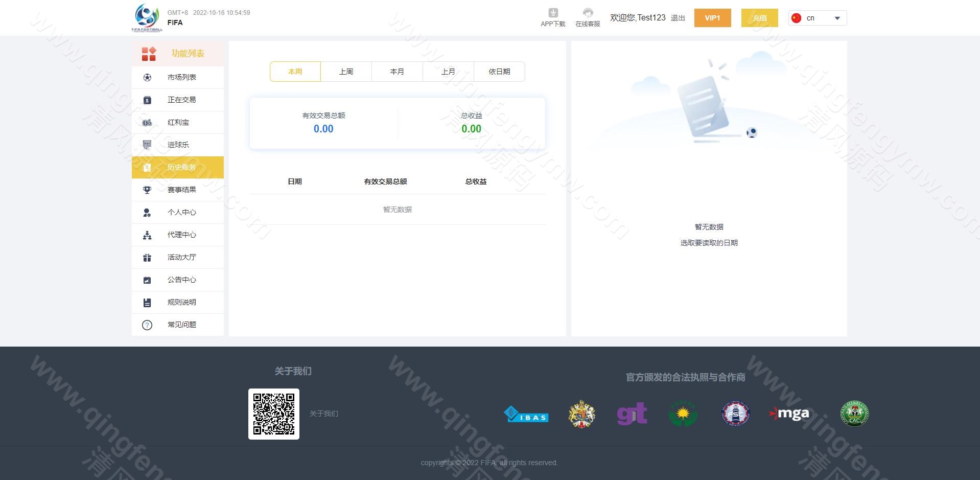This screenshot has width=980, height=480.
Task: Select the 赛事结果 trophy icon
Action: click(147, 190)
